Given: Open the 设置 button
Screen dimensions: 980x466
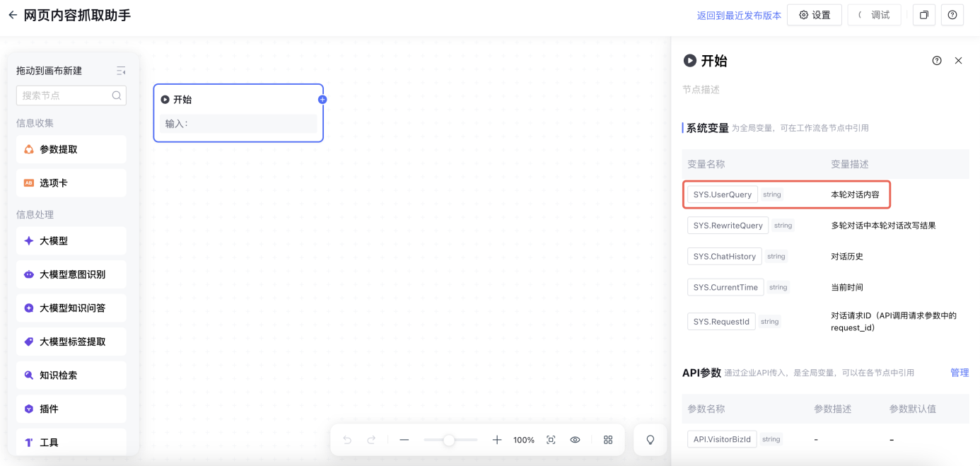Looking at the screenshot, I should [x=815, y=15].
